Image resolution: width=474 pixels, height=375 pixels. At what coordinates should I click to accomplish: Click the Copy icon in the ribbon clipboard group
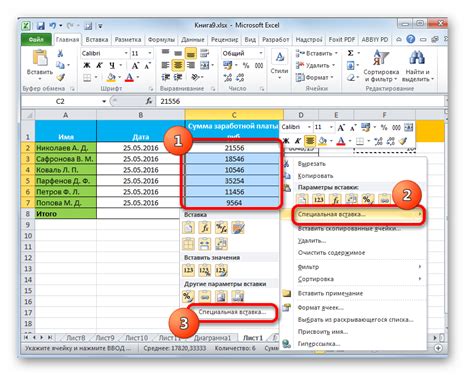point(60,65)
